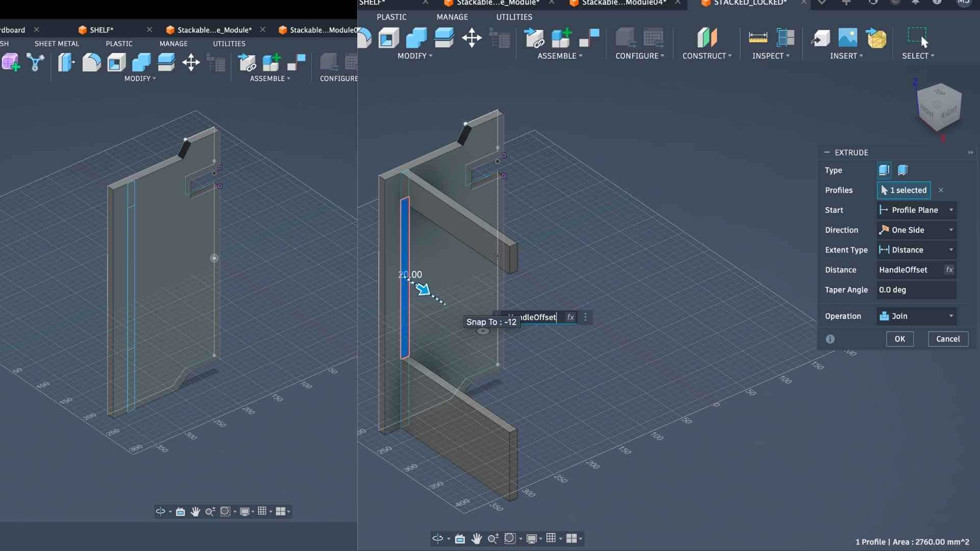Screen dimensions: 980x551
Task: Expand the Operation Join dropdown
Action: pyautogui.click(x=916, y=316)
